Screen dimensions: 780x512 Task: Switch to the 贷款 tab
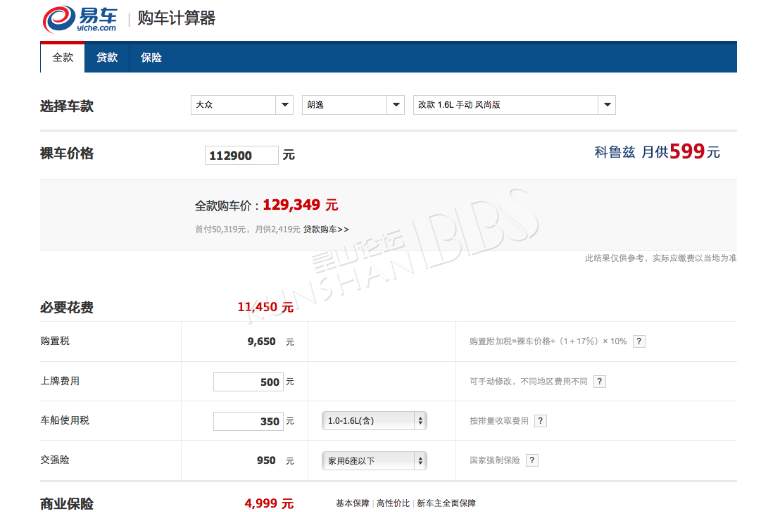pyautogui.click(x=107, y=58)
